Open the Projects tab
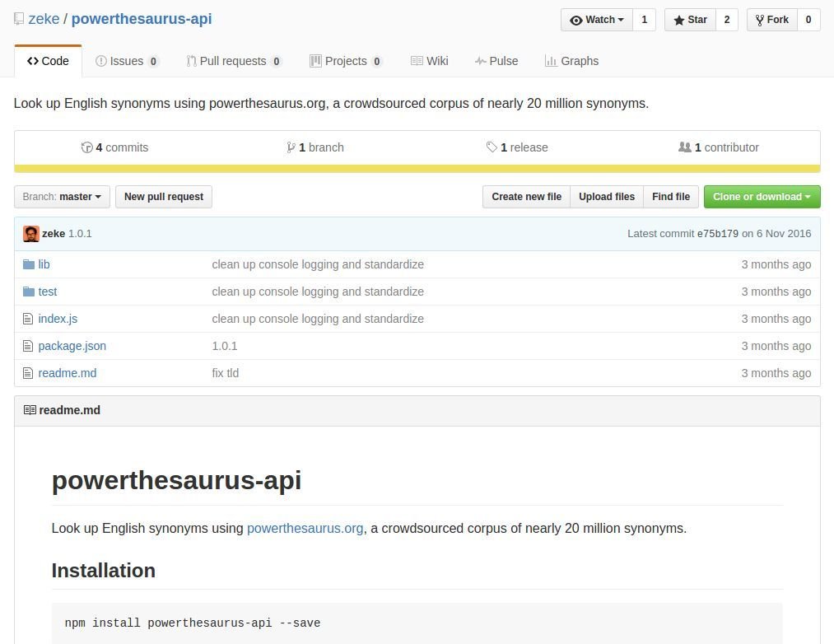 point(346,61)
